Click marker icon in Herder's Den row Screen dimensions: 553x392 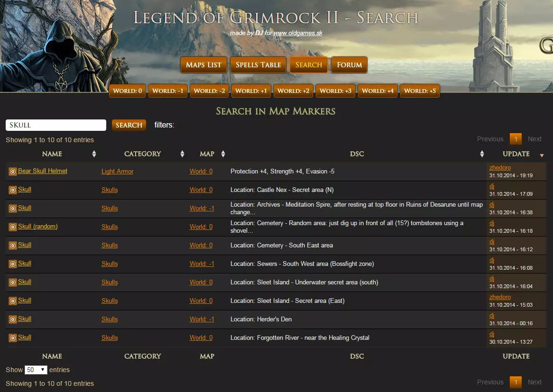[x=13, y=319]
